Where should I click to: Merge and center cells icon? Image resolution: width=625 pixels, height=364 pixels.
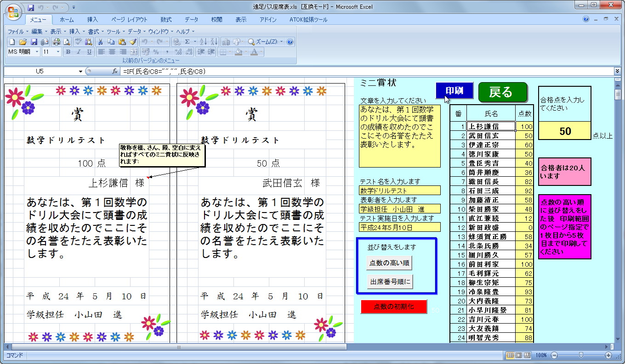tap(133, 52)
